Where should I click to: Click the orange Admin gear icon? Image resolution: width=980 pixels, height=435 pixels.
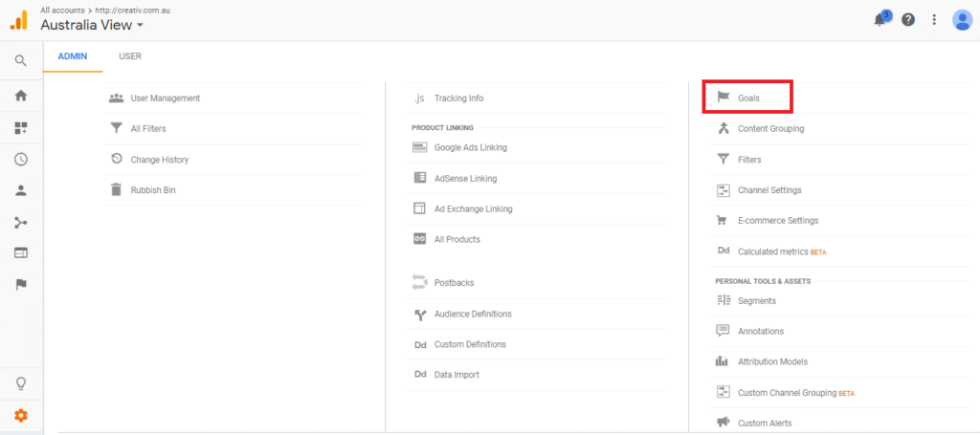click(x=21, y=415)
